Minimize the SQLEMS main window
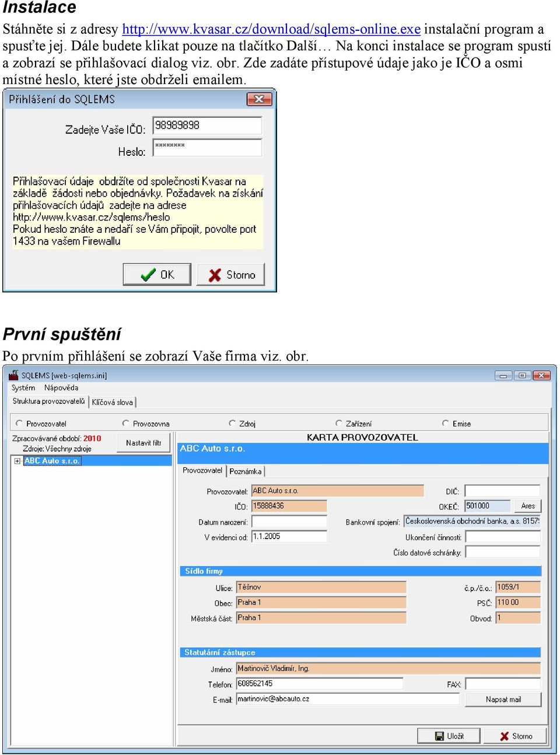 coord(503,375)
